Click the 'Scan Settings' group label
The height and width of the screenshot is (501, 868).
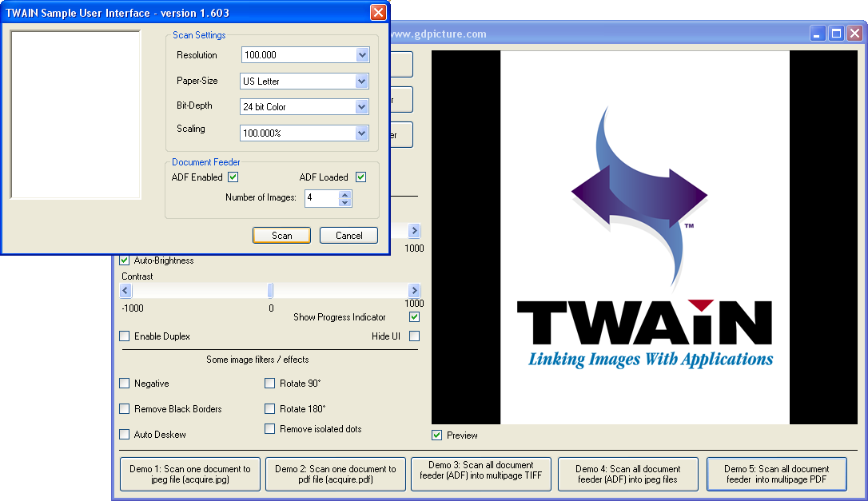point(199,35)
